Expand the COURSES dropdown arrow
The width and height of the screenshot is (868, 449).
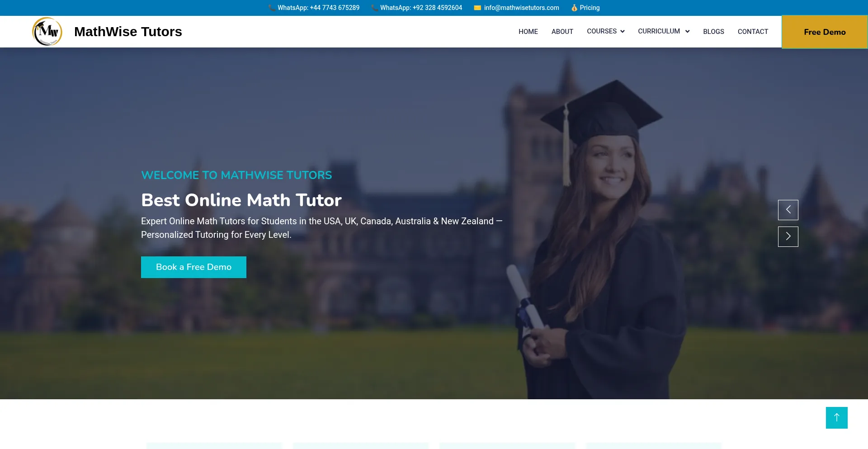(623, 31)
